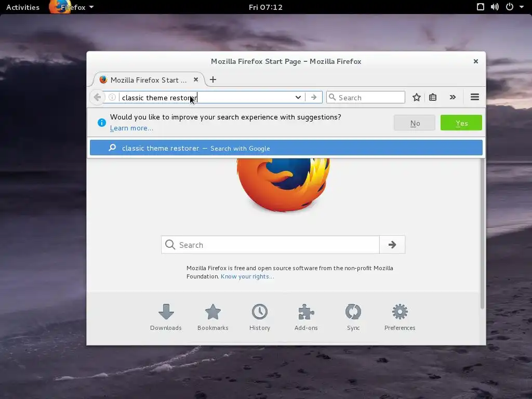
Task: Open Add-ons from start page
Action: pyautogui.click(x=306, y=317)
